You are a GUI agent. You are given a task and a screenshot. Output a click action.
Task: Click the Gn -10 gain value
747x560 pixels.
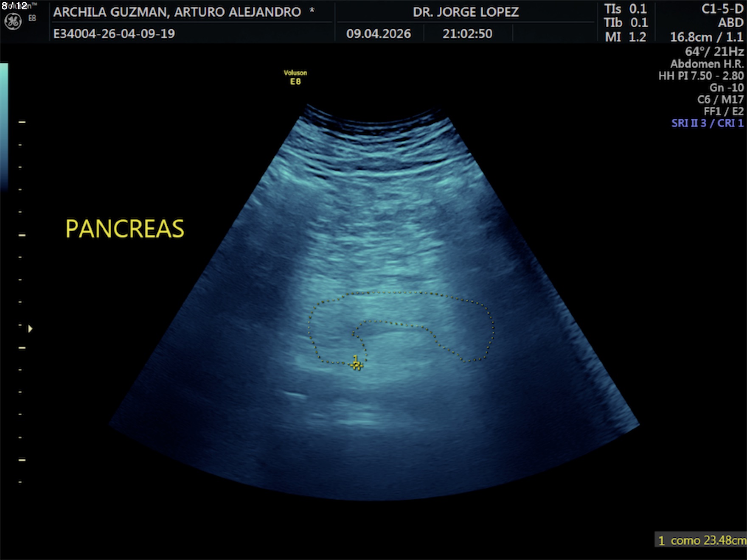coord(726,87)
